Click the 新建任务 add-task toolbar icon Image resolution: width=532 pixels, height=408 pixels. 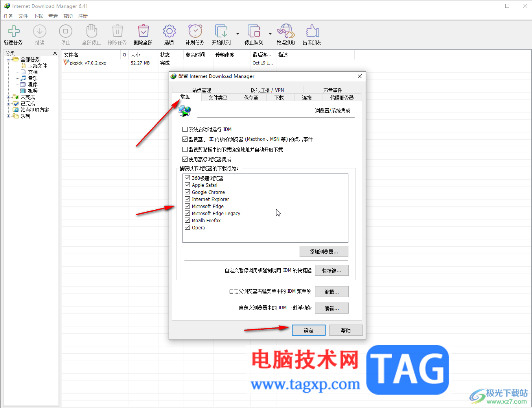tap(13, 31)
